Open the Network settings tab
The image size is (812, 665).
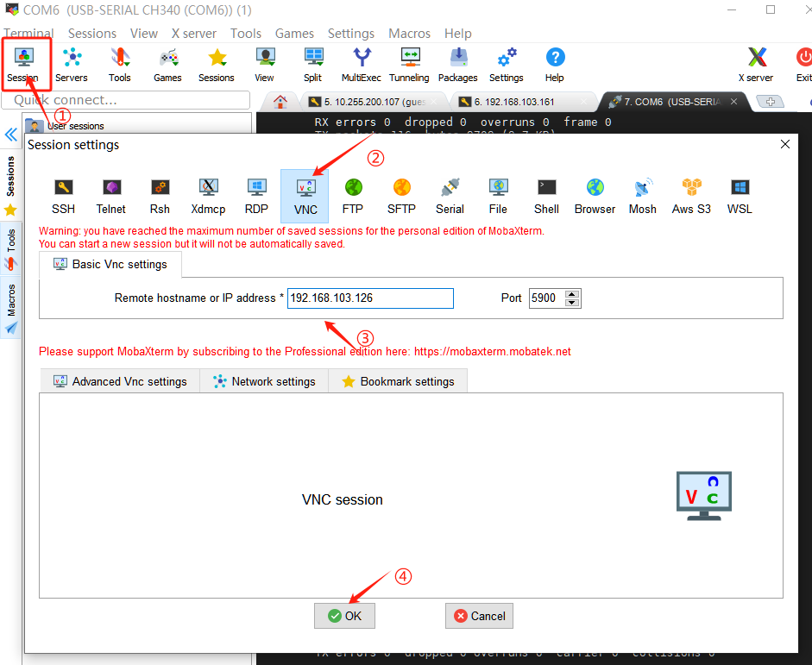coord(264,381)
